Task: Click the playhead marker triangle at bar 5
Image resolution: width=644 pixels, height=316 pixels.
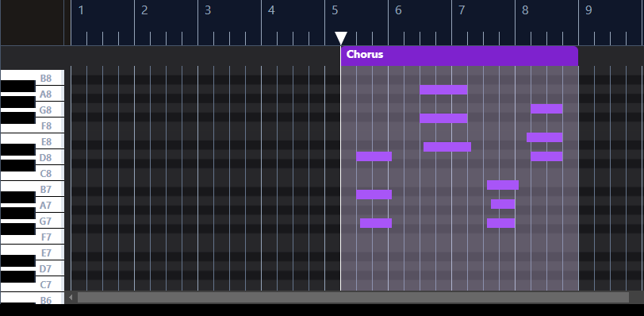Action: pos(341,38)
